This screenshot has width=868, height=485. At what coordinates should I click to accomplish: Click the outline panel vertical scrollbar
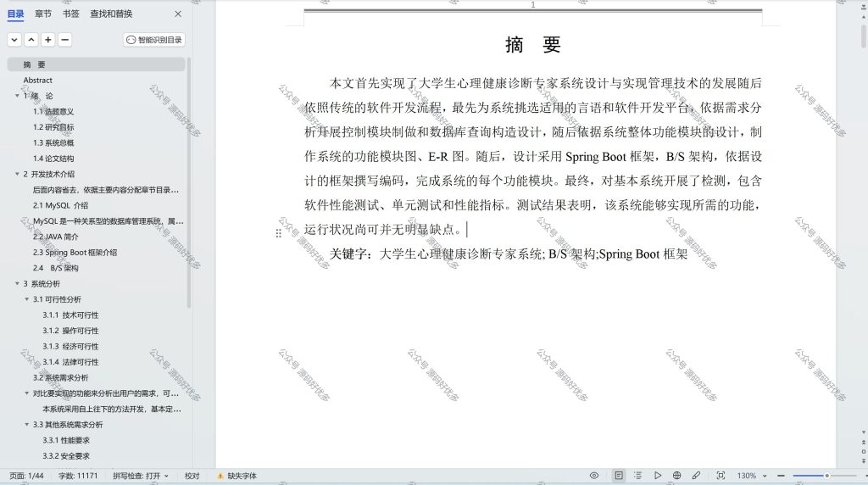point(189,182)
